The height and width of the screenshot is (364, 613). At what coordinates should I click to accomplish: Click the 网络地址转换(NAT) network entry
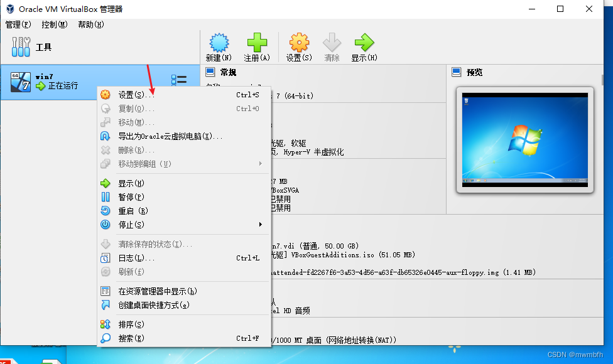pos(361,340)
